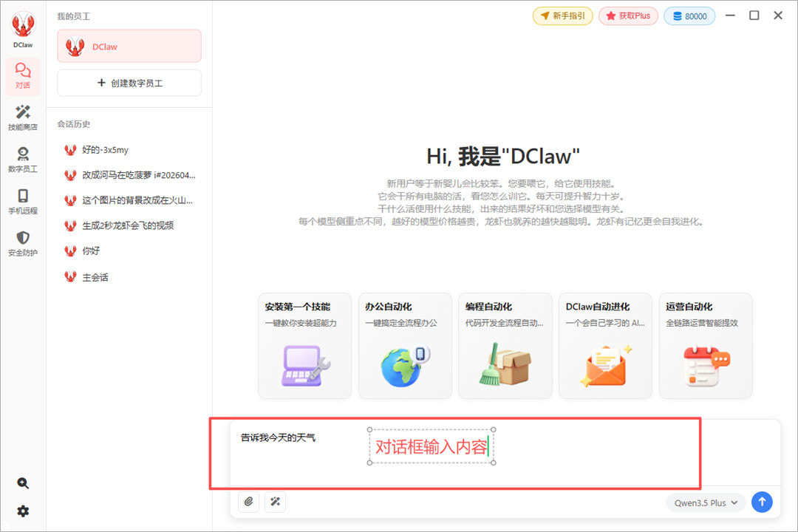The width and height of the screenshot is (798, 532).
Task: Open 安全防护 security protection section
Action: [23, 243]
